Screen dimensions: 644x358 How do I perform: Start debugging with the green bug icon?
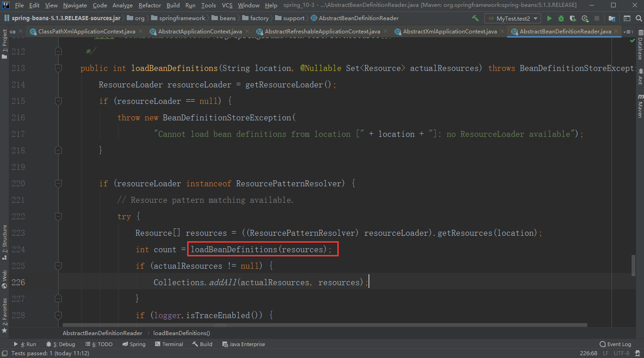point(561,18)
